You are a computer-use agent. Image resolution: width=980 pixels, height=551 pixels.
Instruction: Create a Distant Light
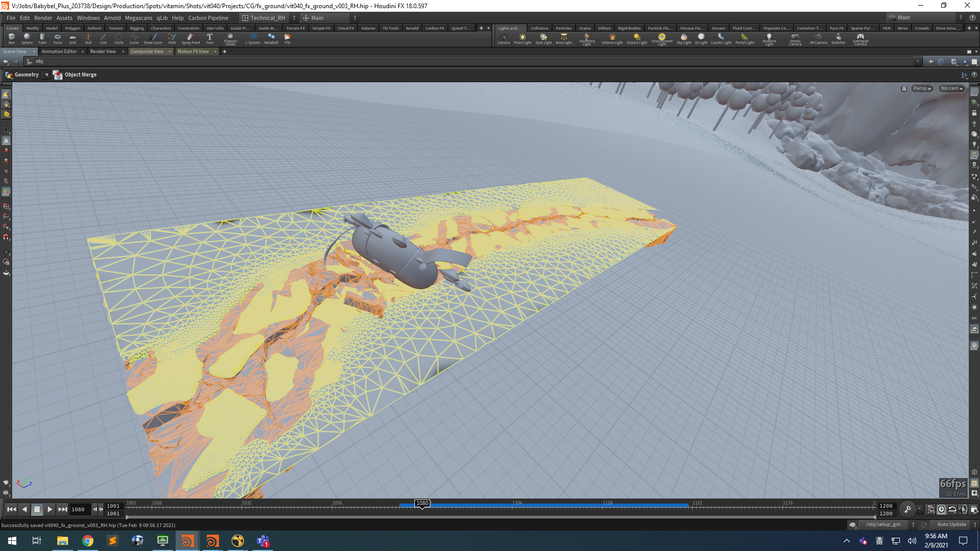[x=636, y=39]
